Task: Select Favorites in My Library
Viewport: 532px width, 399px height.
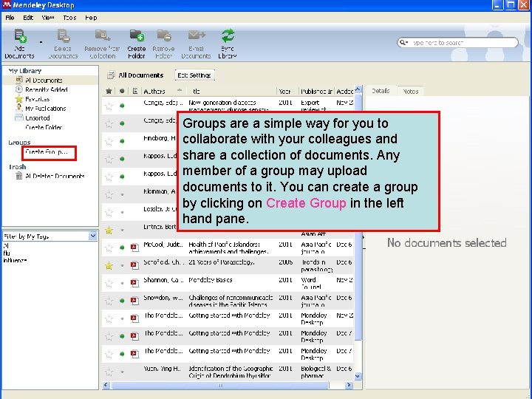Action: [38, 99]
